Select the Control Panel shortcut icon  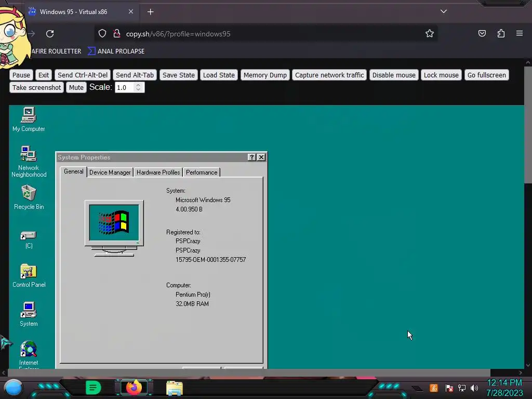(x=29, y=275)
